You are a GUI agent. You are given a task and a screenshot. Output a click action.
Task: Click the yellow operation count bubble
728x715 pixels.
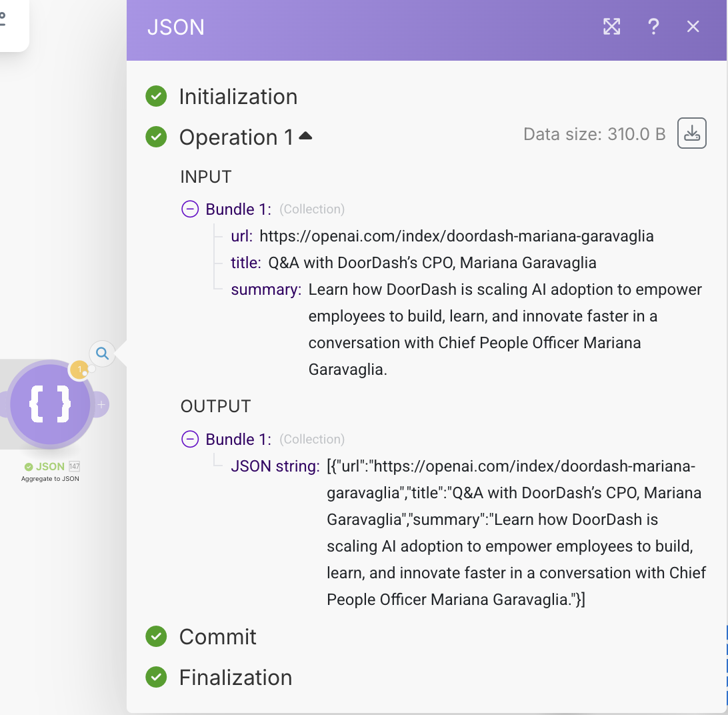(80, 369)
